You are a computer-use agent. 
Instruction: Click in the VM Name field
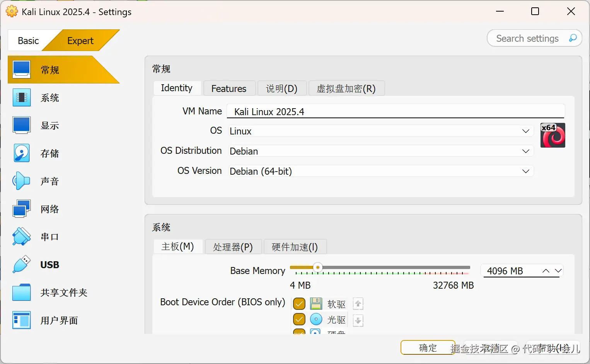pos(396,111)
